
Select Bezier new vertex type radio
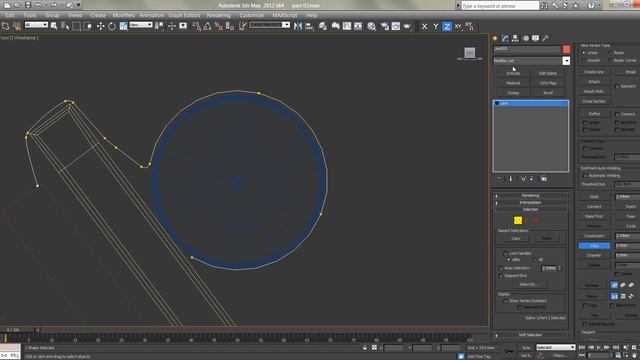click(x=610, y=53)
